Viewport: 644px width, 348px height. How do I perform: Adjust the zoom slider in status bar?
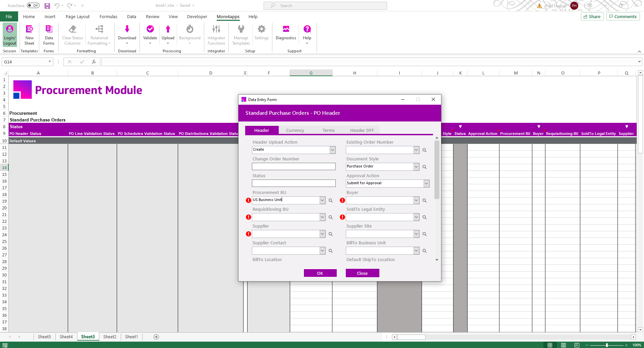point(607,345)
